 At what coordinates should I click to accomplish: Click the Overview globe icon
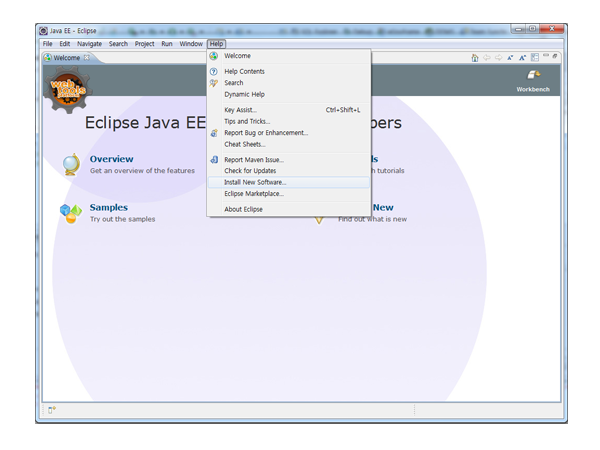71,164
